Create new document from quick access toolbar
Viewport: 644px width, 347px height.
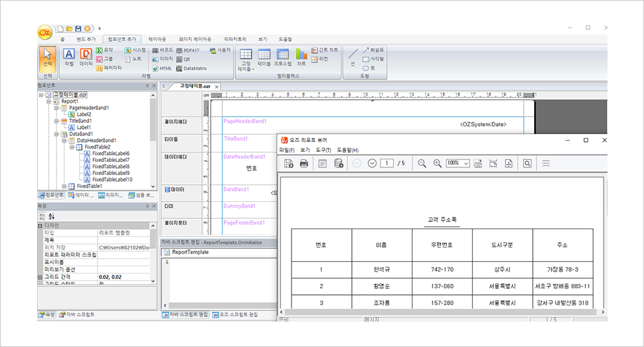[60, 29]
